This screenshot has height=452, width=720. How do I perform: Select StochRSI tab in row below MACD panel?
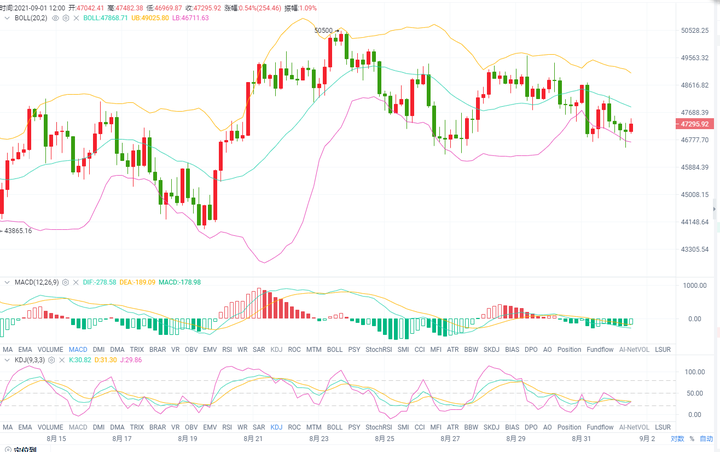(x=379, y=350)
